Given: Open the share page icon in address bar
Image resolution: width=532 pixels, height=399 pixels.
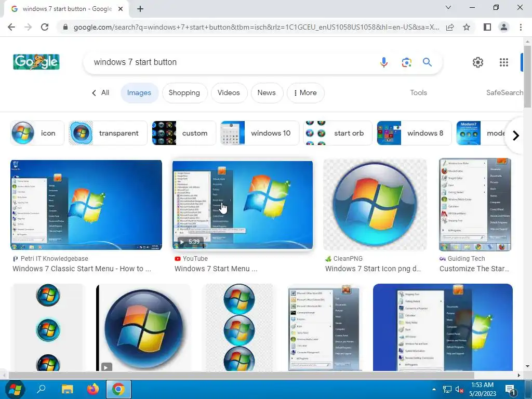Looking at the screenshot, I should pos(450,27).
